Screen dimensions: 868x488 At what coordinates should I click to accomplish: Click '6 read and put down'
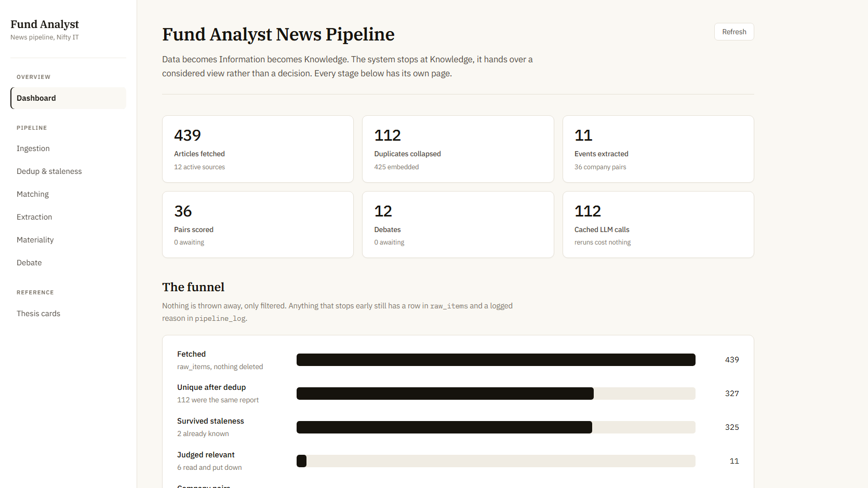coord(209,468)
